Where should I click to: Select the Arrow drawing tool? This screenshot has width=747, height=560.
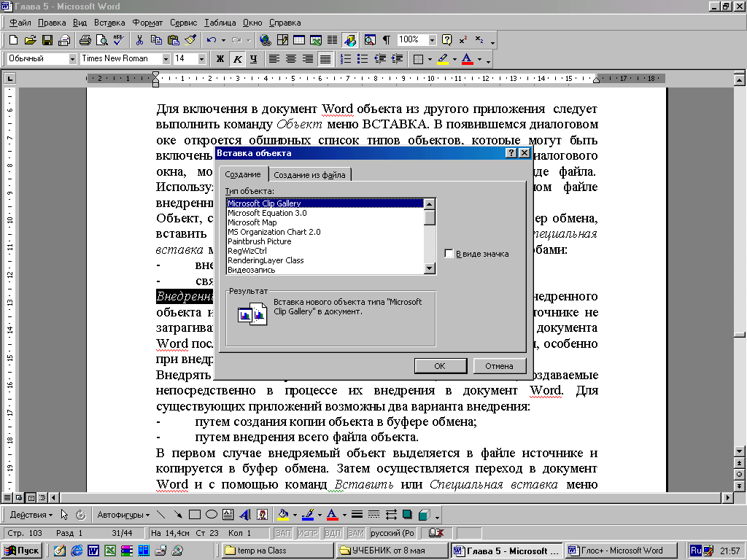tap(178, 514)
